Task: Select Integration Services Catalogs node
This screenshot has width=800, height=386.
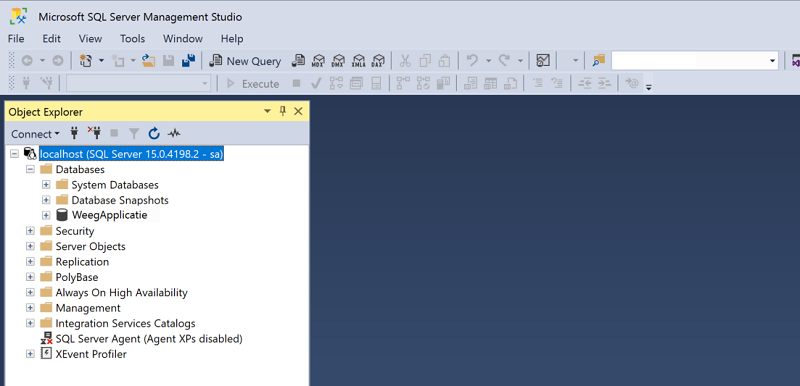Action: click(126, 323)
